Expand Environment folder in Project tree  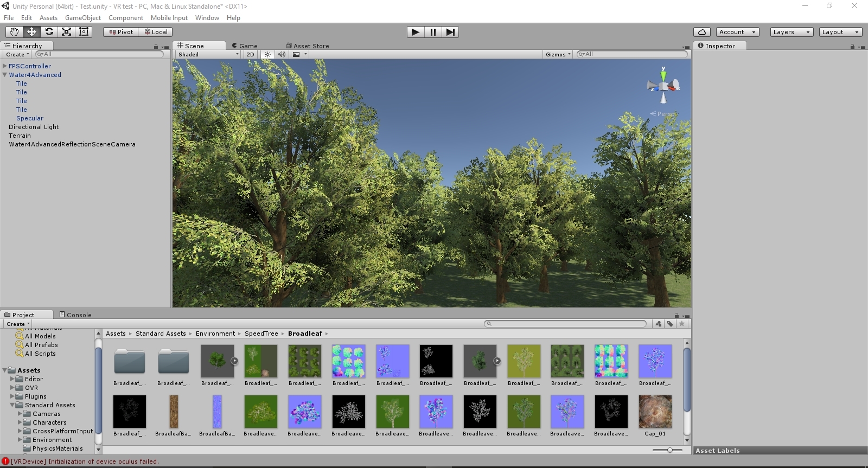click(x=20, y=440)
